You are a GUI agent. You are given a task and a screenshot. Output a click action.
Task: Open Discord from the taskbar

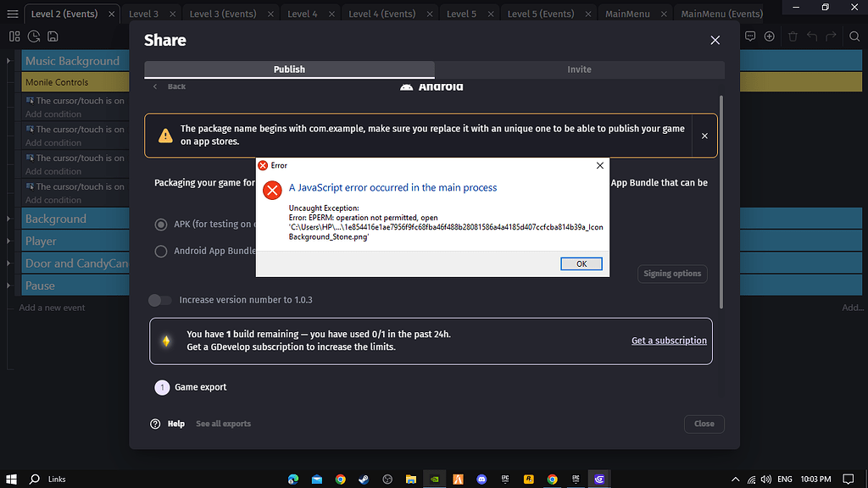point(481,480)
